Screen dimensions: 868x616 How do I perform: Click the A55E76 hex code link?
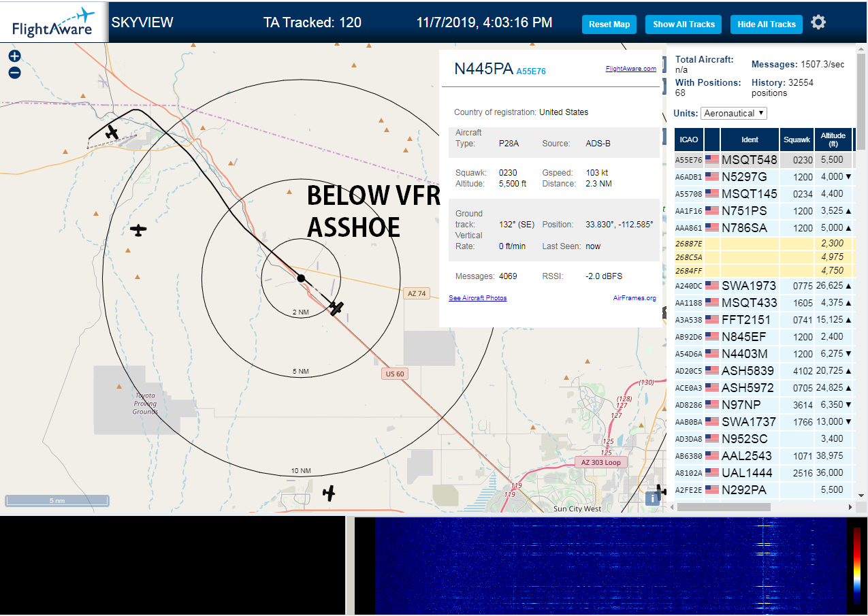[531, 71]
